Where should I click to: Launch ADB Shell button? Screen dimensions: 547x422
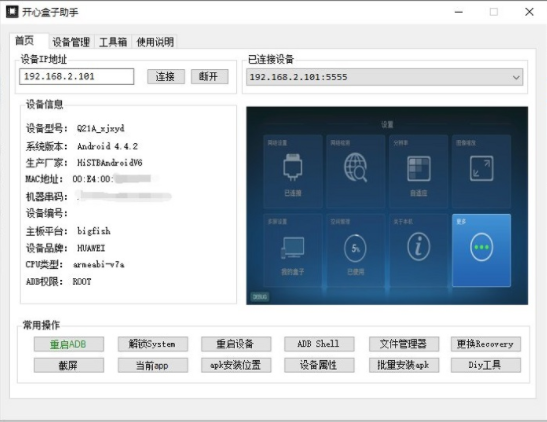(x=319, y=344)
